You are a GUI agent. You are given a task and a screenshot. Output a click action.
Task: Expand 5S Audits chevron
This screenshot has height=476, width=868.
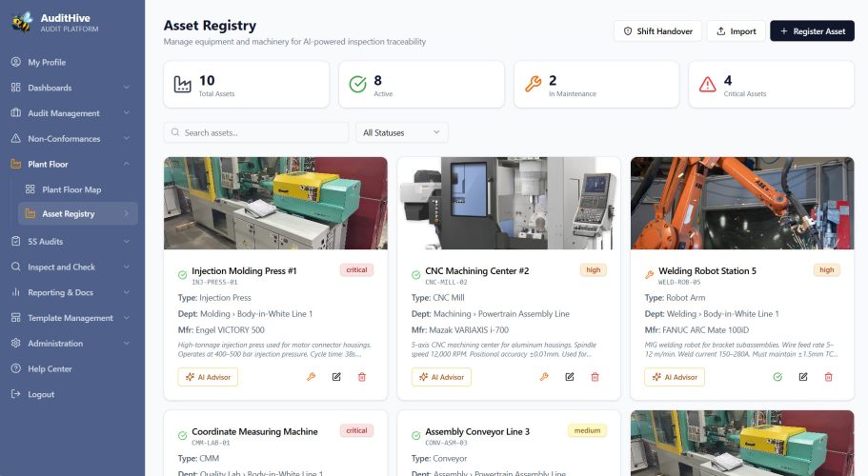(x=126, y=241)
